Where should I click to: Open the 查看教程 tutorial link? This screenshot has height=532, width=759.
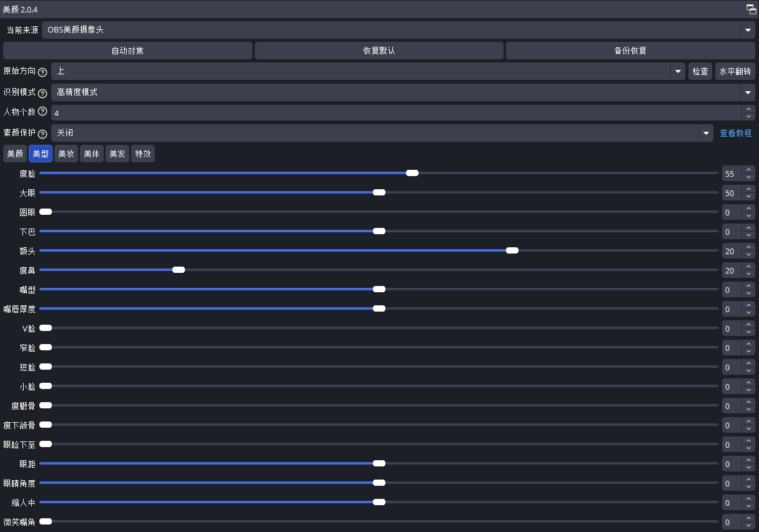pos(736,133)
